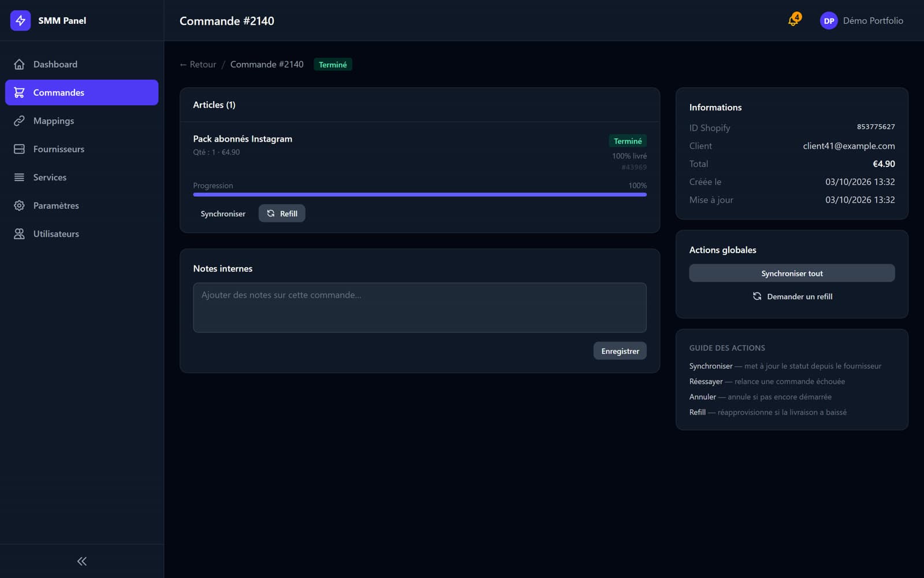
Task: Save the note with the Enregistrer button
Action: 620,351
